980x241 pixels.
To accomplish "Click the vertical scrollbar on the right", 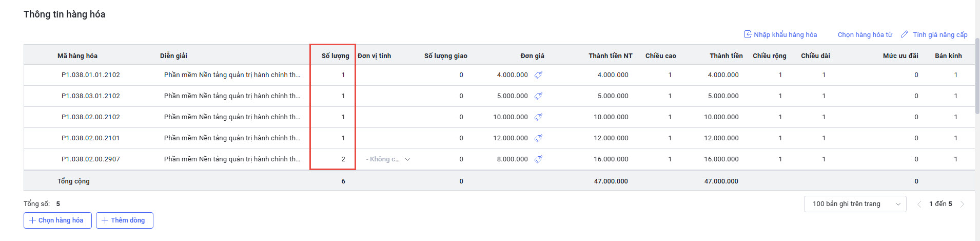I will (x=977, y=77).
